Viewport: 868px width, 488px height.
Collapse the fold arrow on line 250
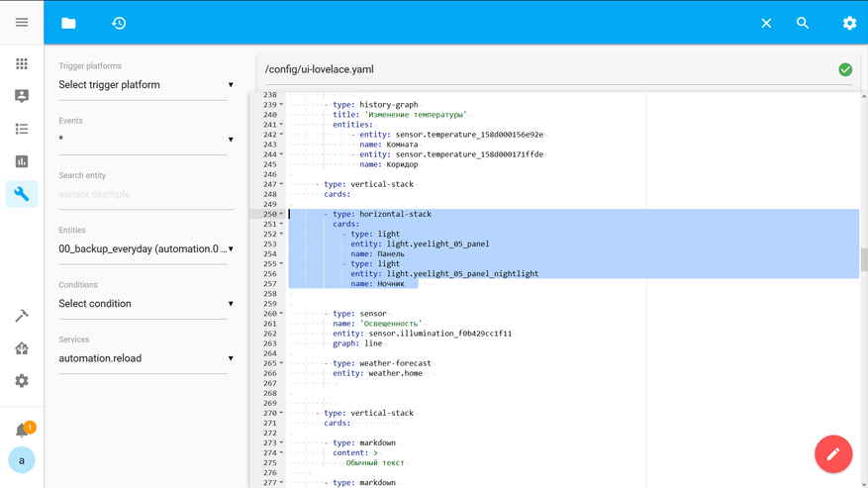tap(281, 214)
